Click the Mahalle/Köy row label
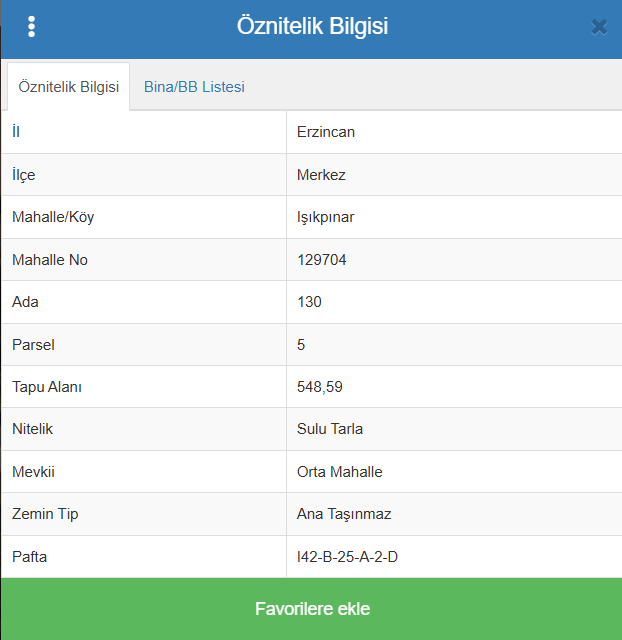The width and height of the screenshot is (622, 640). (x=53, y=217)
